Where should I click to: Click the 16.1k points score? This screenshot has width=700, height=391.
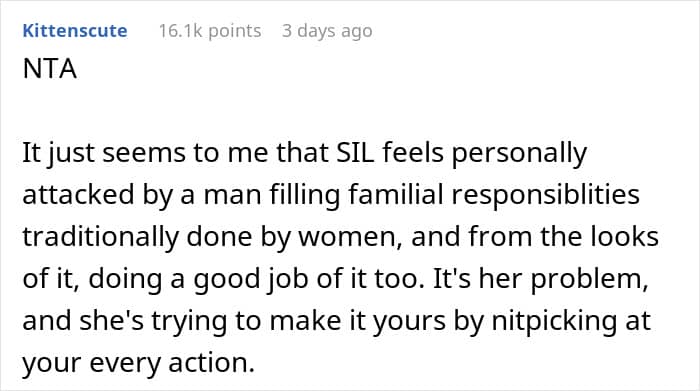pos(210,31)
